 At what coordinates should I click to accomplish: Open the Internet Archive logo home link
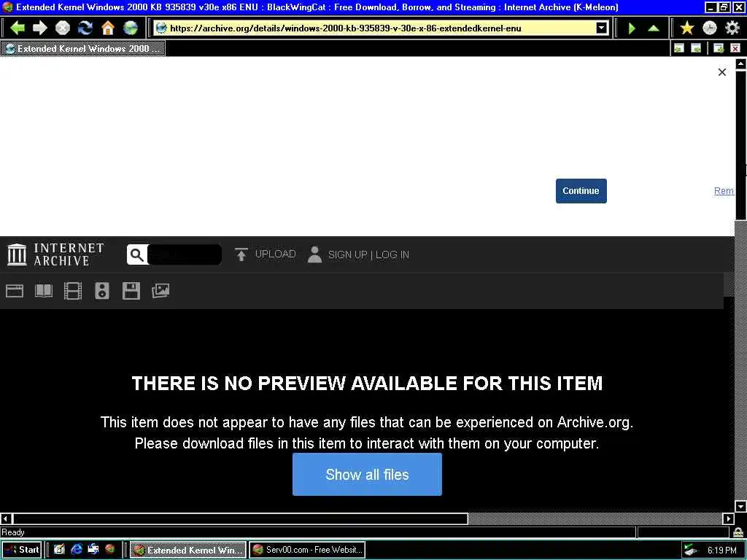[x=55, y=254]
